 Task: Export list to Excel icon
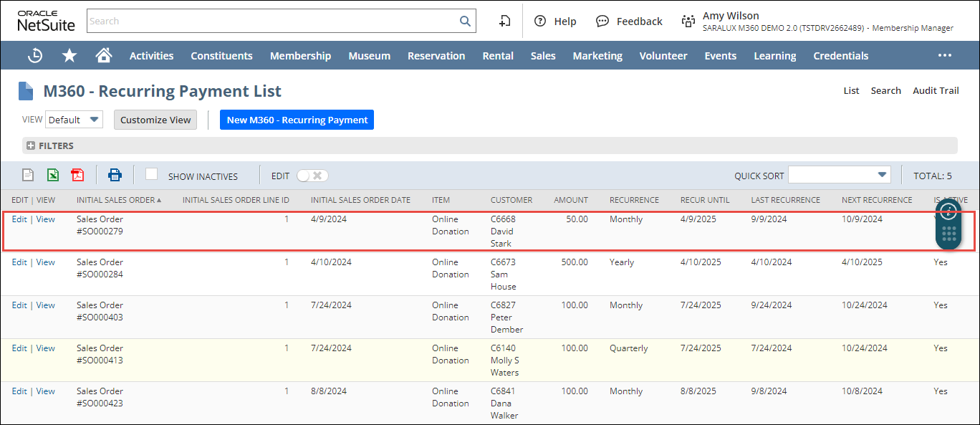pos(53,175)
